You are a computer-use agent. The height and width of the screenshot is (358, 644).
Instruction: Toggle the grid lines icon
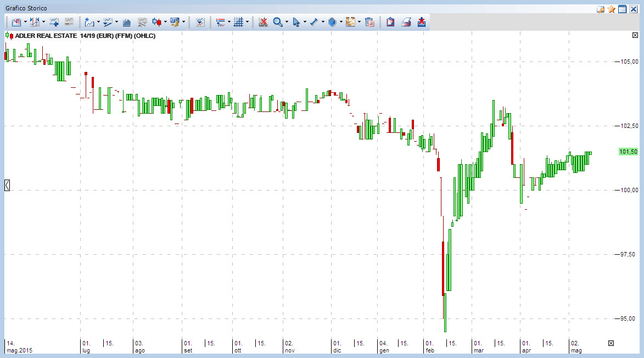(x=238, y=22)
